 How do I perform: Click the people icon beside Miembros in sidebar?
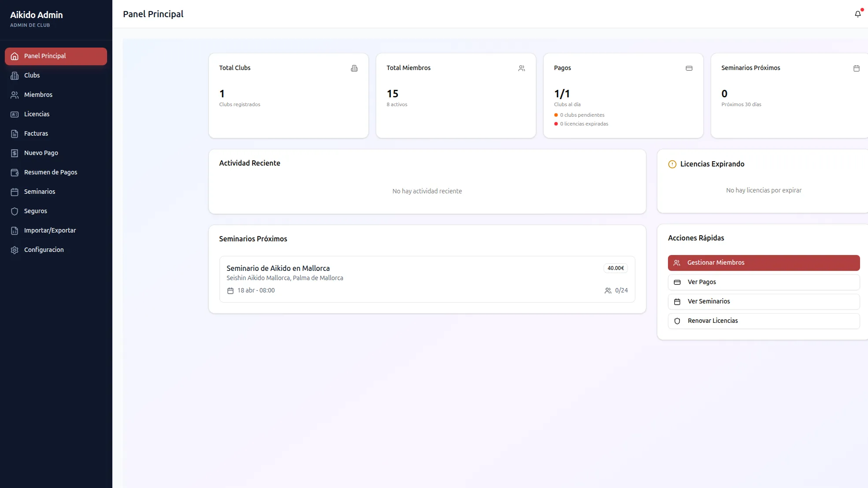(x=15, y=95)
